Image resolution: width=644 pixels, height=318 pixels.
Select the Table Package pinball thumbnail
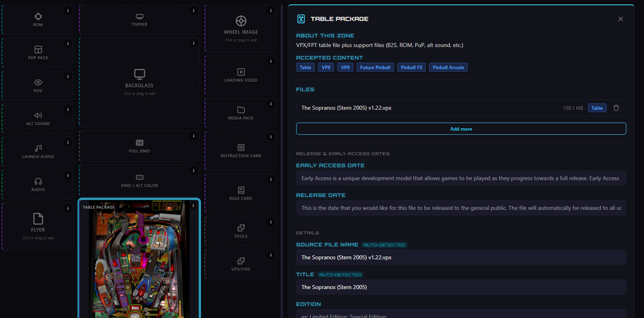pos(139,259)
